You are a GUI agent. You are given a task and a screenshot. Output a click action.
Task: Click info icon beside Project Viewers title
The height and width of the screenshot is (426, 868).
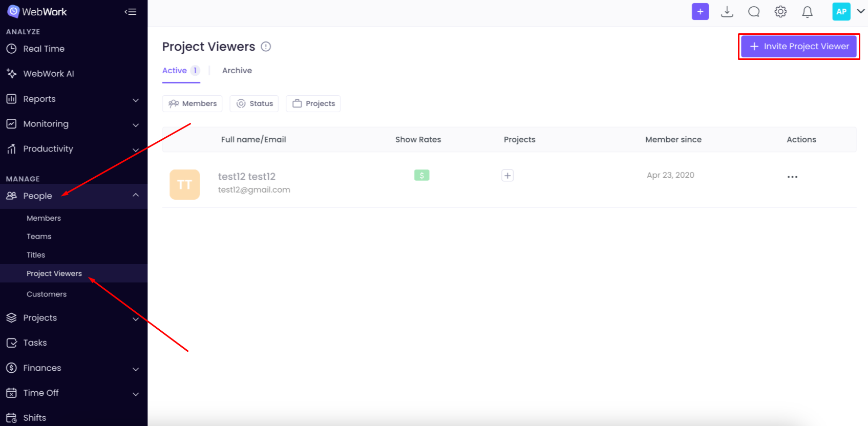point(266,47)
